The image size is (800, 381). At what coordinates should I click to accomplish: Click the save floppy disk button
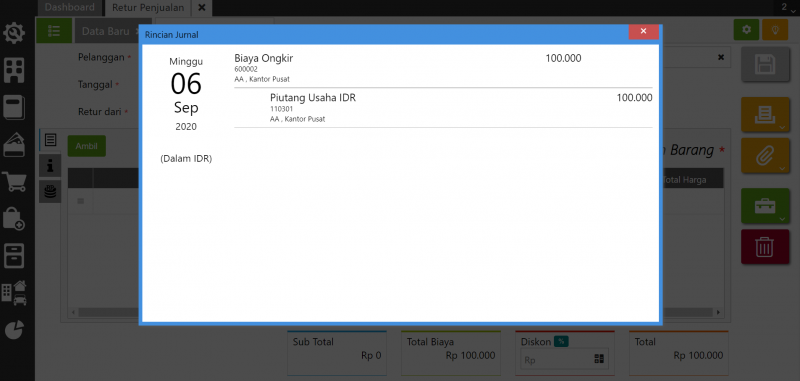[x=765, y=65]
